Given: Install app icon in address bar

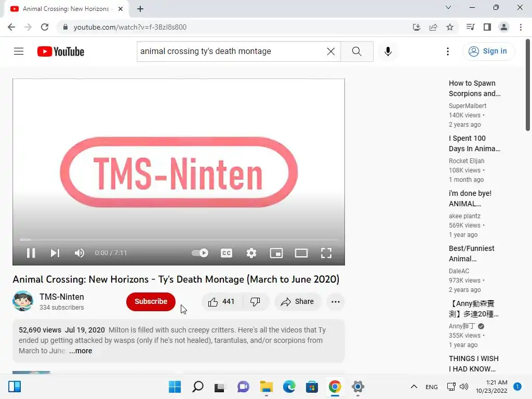Looking at the screenshot, I should click(x=417, y=27).
